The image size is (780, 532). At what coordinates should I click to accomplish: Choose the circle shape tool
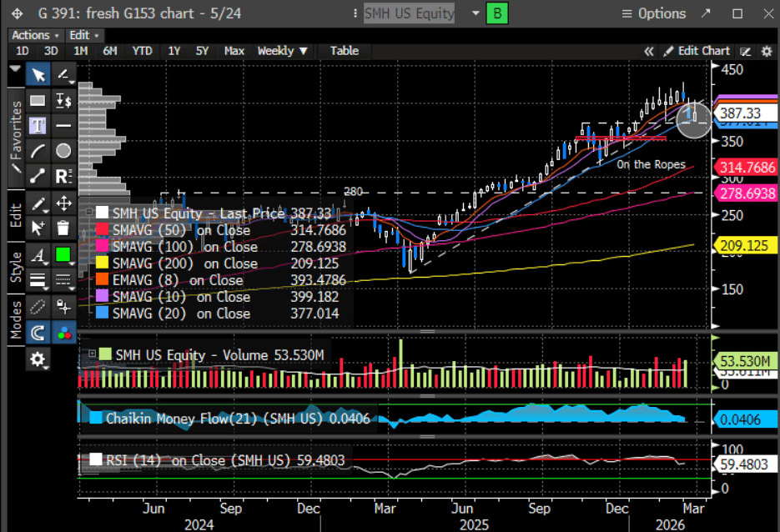pos(63,151)
